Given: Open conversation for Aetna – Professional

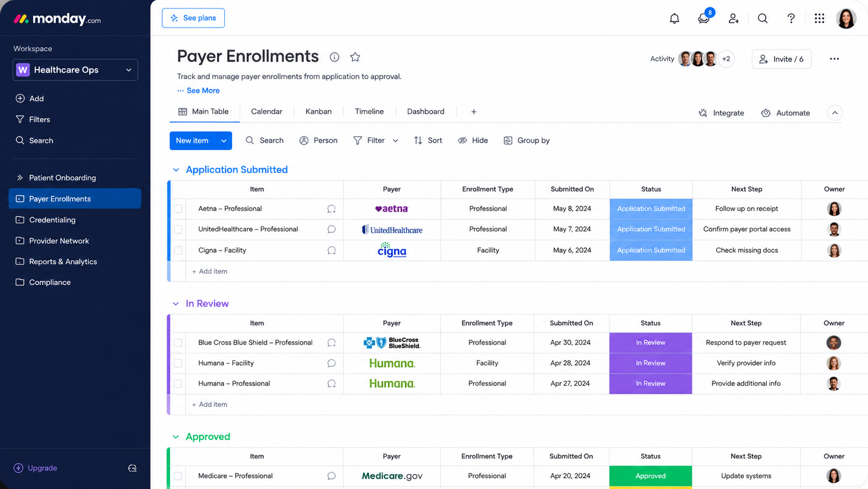Looking at the screenshot, I should pyautogui.click(x=331, y=209).
